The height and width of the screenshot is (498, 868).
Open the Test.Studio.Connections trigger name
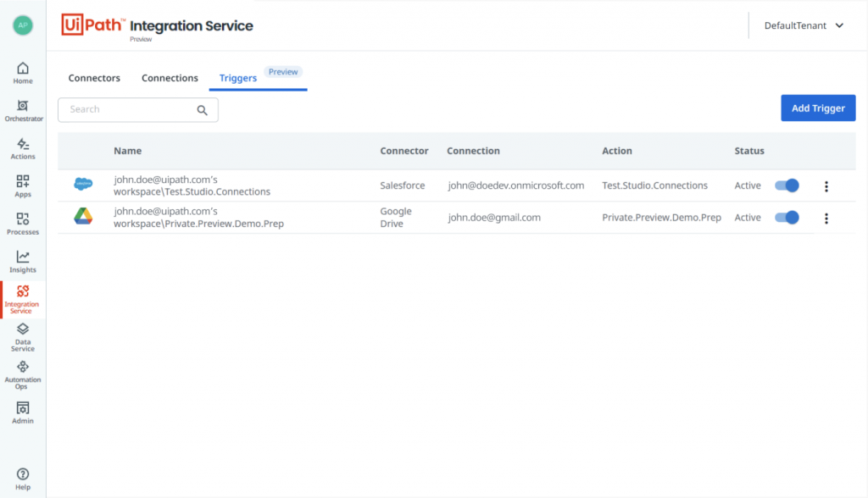(x=192, y=185)
